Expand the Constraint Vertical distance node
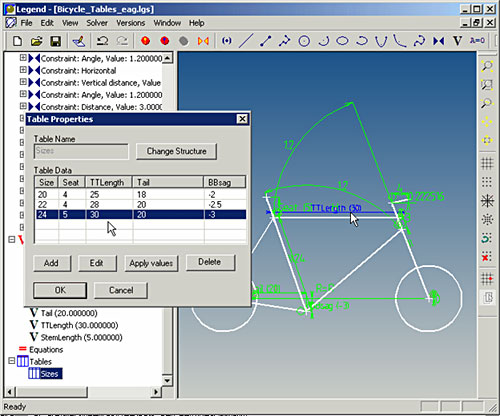Image resolution: width=500 pixels, height=416 pixels. click(x=23, y=82)
